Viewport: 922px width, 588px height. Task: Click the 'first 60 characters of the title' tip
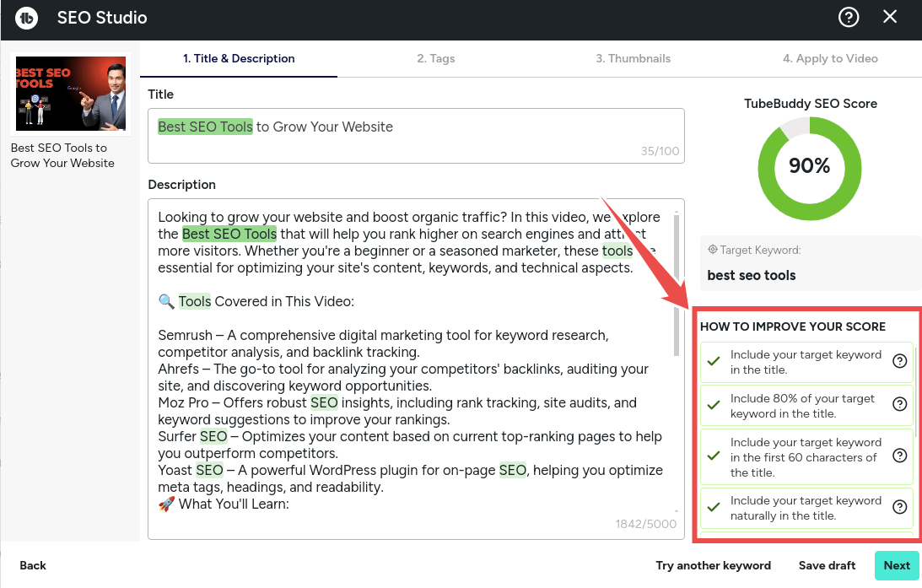(806, 457)
